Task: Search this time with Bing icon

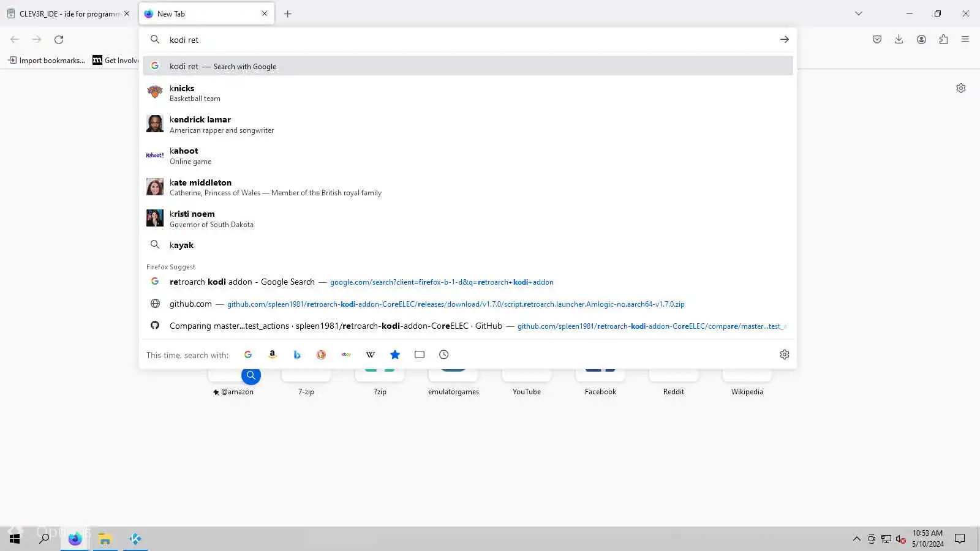Action: [297, 354]
